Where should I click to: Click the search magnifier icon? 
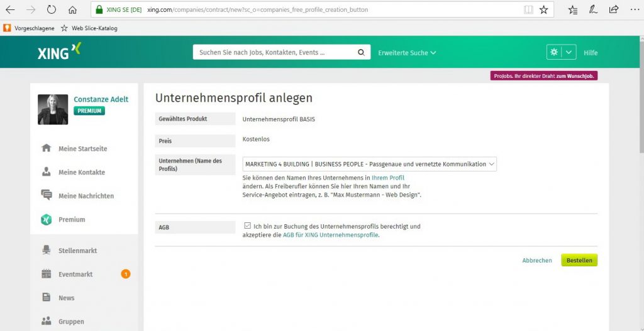click(x=361, y=53)
